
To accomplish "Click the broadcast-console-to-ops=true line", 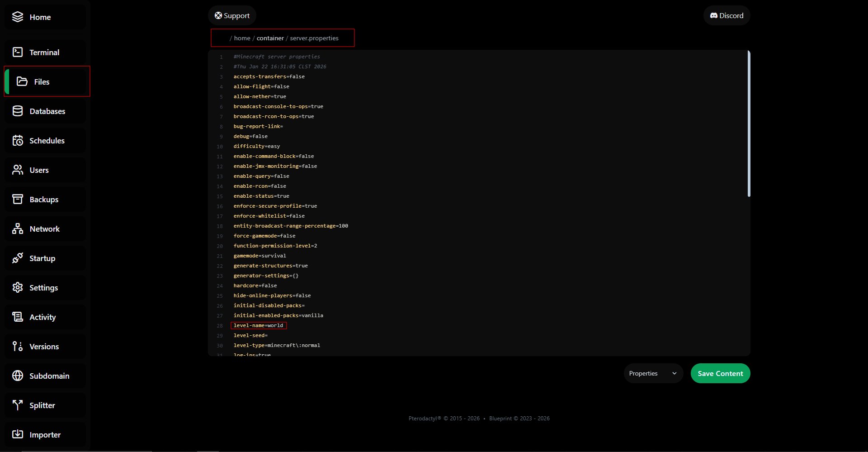I will click(x=278, y=106).
